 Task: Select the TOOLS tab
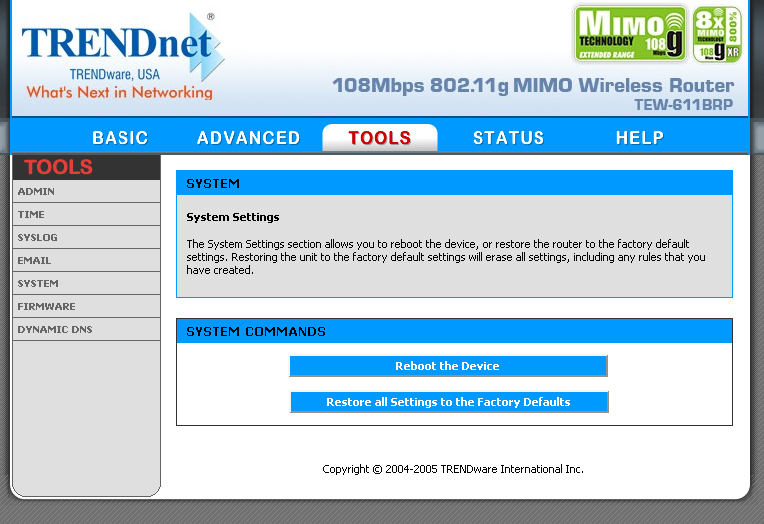(x=380, y=137)
